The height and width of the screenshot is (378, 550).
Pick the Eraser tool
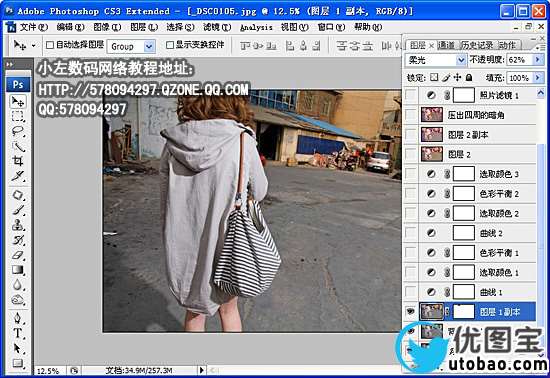pyautogui.click(x=18, y=255)
